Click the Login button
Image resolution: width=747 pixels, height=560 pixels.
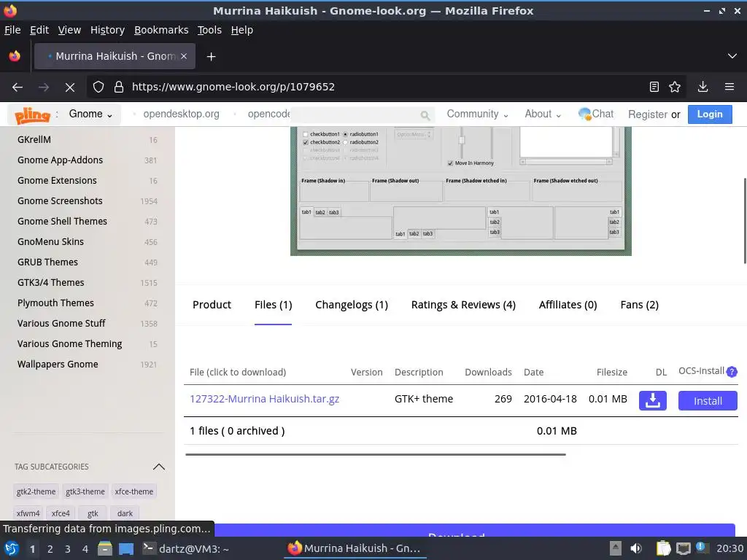point(710,114)
